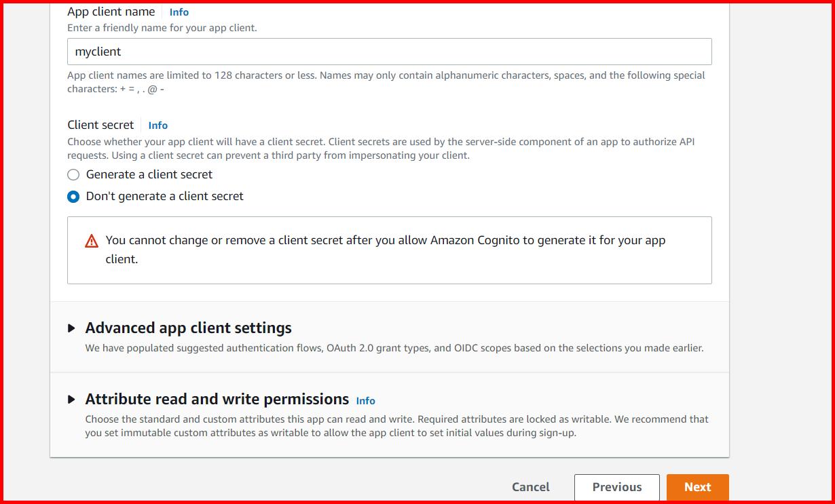Click the Advanced app client settings heading

(x=188, y=328)
